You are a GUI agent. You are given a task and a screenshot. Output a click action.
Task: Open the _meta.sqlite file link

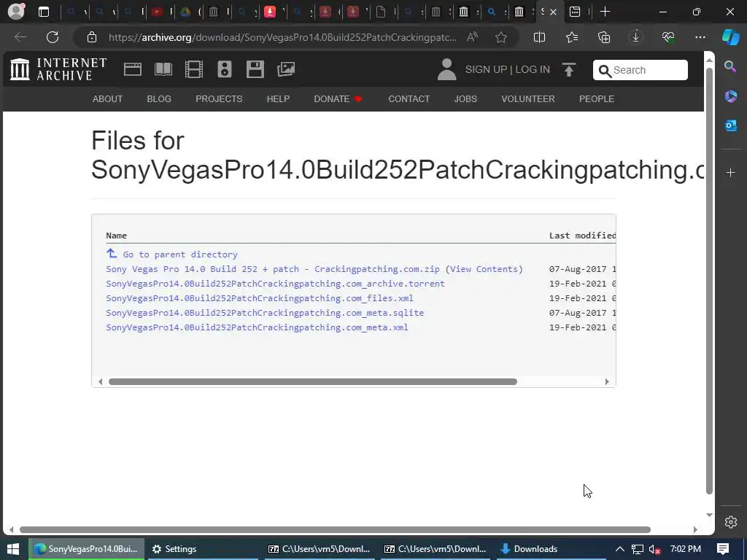coord(265,313)
